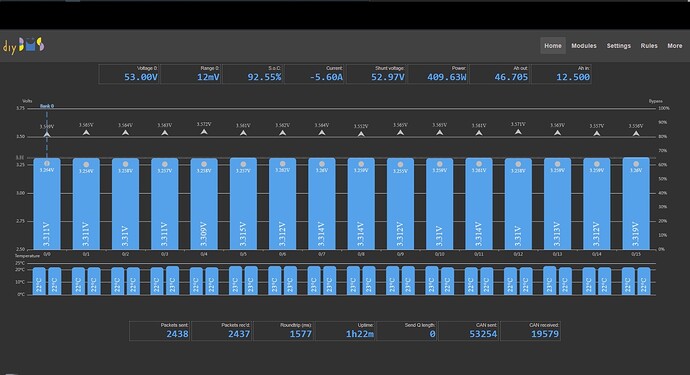
Task: Click the min-voltage circle on cell 0/3 bar
Action: (x=165, y=164)
